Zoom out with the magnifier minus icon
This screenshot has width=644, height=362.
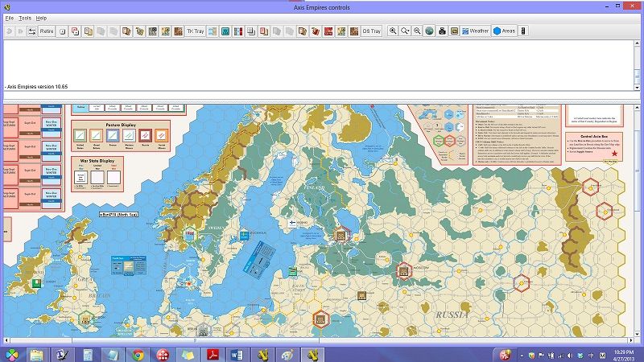tap(417, 31)
